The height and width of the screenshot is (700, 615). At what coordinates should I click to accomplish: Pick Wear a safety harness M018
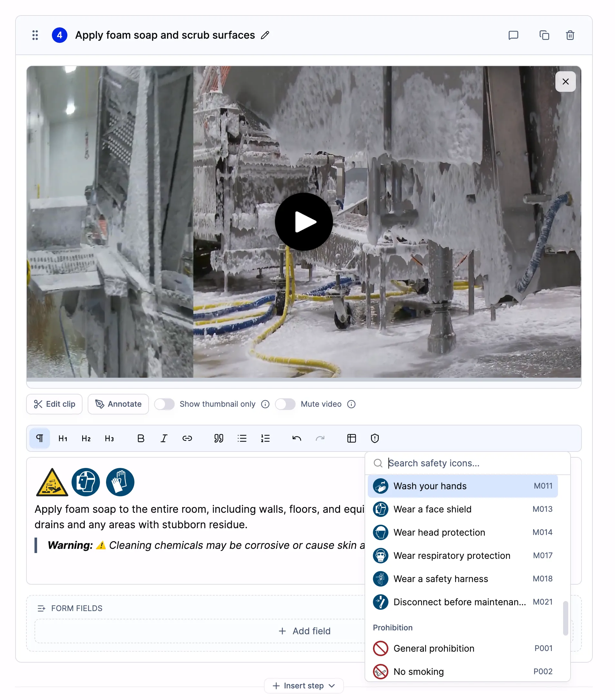tap(463, 579)
